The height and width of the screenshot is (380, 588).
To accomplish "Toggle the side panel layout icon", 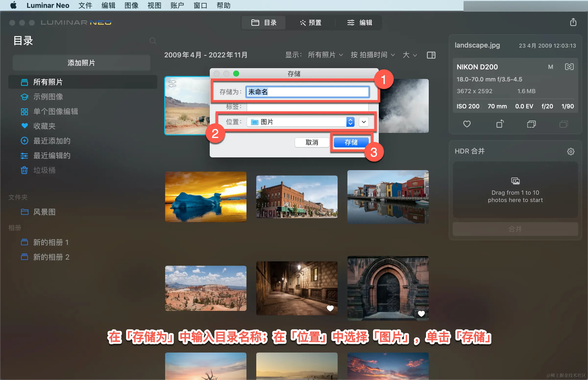I will click(431, 55).
